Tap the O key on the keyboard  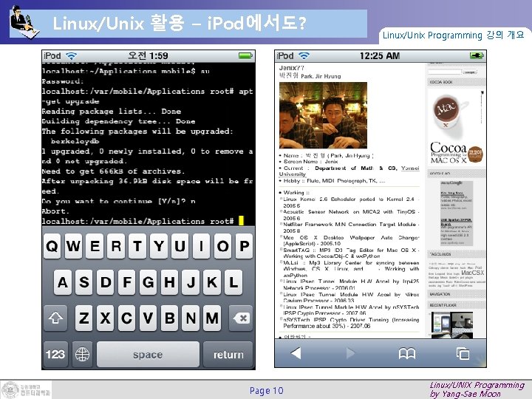coord(223,246)
